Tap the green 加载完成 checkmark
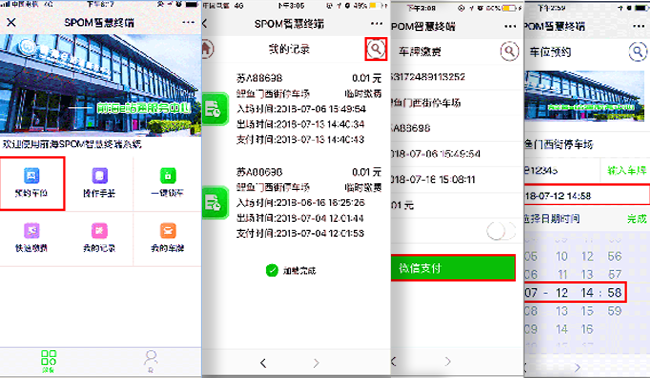 click(x=272, y=271)
